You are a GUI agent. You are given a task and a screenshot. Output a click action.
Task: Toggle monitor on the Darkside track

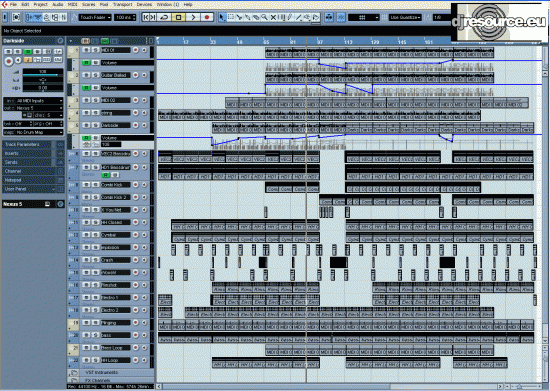(144, 125)
